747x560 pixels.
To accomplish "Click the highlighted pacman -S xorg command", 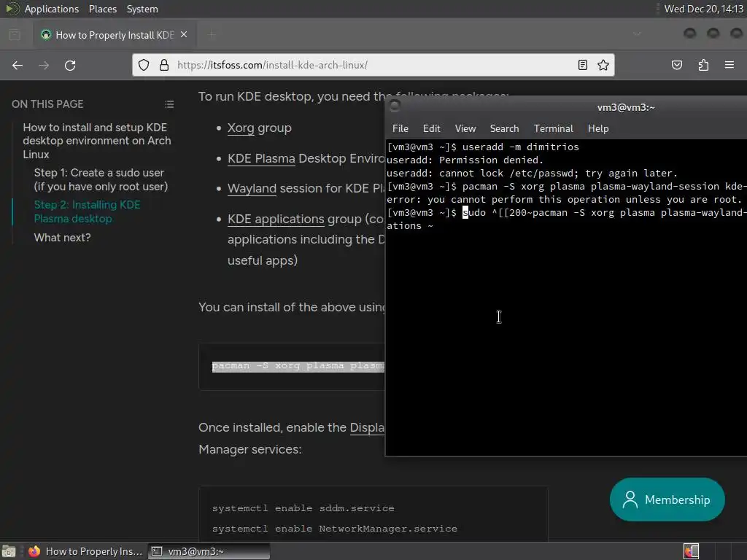I will coord(298,366).
